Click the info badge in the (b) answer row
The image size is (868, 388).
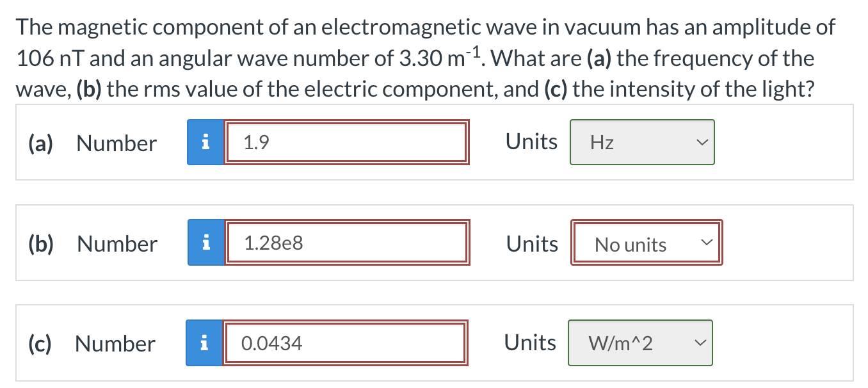point(205,242)
